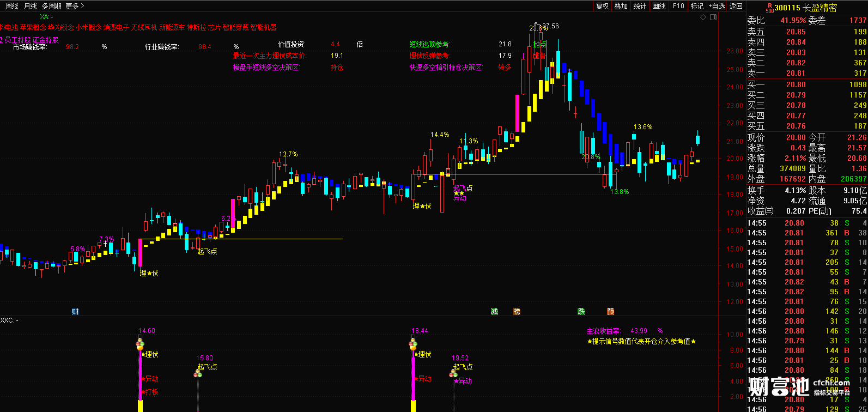Open the 多周期 multi-period view

pos(51,6)
